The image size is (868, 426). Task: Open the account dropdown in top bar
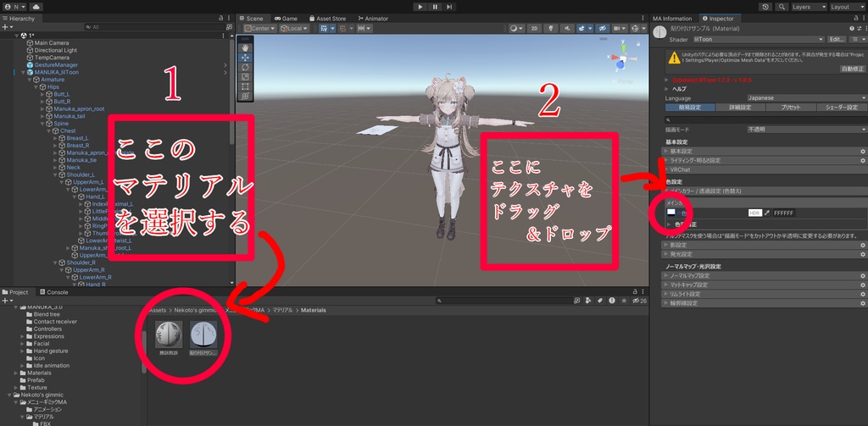(x=15, y=7)
